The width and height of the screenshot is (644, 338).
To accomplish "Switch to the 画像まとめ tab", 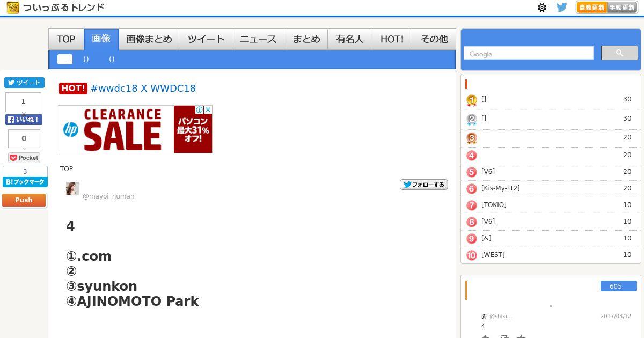I will [x=149, y=39].
